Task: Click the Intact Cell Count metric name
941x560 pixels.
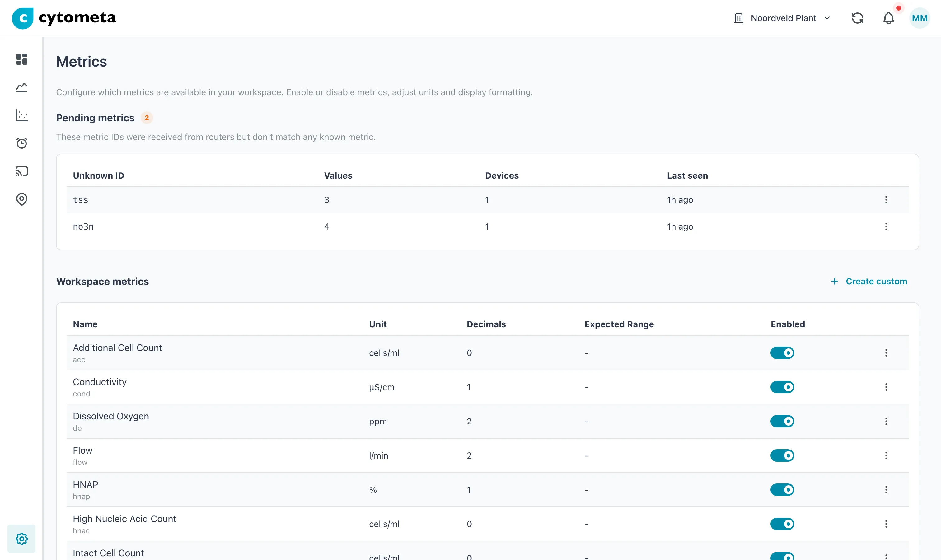Action: [x=108, y=553]
